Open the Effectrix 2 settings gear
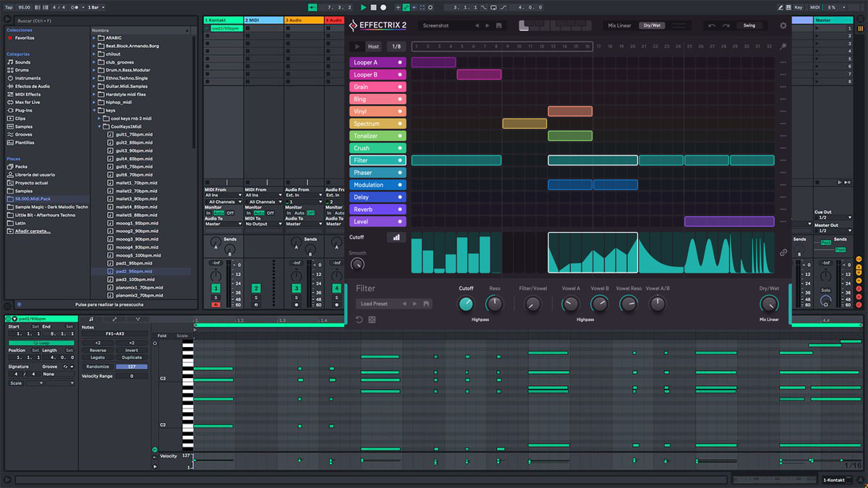The width and height of the screenshot is (868, 488). 783,25
